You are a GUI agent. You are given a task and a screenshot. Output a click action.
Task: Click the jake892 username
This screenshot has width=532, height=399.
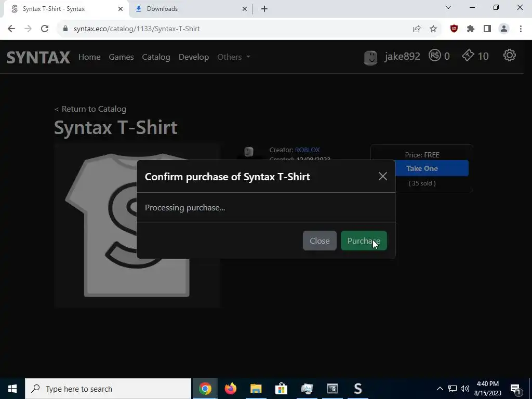coord(402,56)
